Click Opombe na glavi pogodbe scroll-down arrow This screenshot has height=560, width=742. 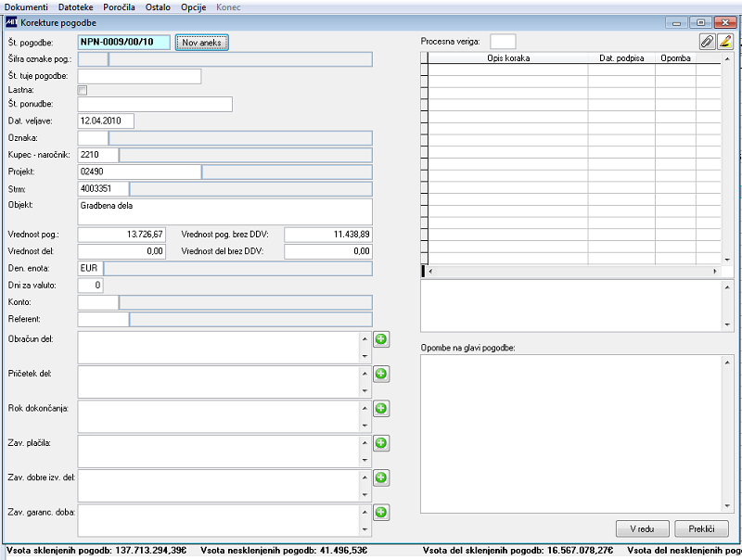(x=727, y=506)
